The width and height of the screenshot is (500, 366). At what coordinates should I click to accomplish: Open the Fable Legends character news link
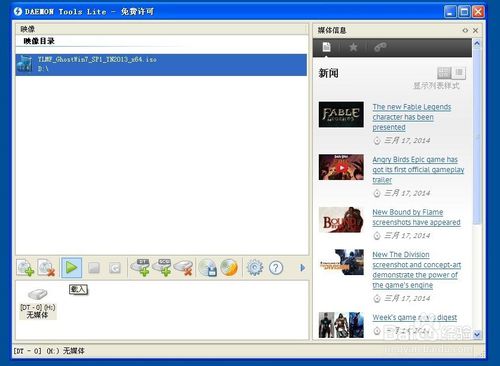click(x=412, y=117)
